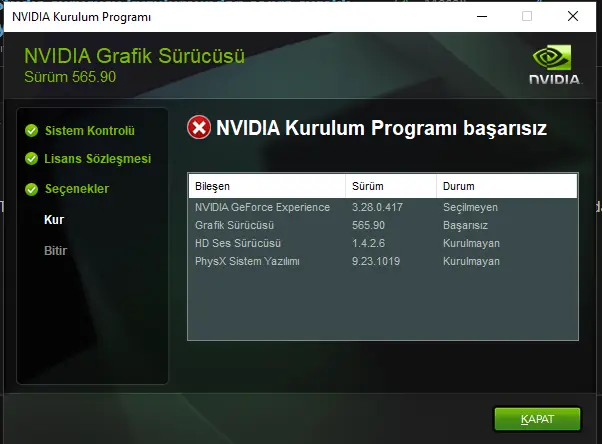Click the Sistem Kontrolü green checkmark icon
The image size is (602, 444).
pos(31,131)
